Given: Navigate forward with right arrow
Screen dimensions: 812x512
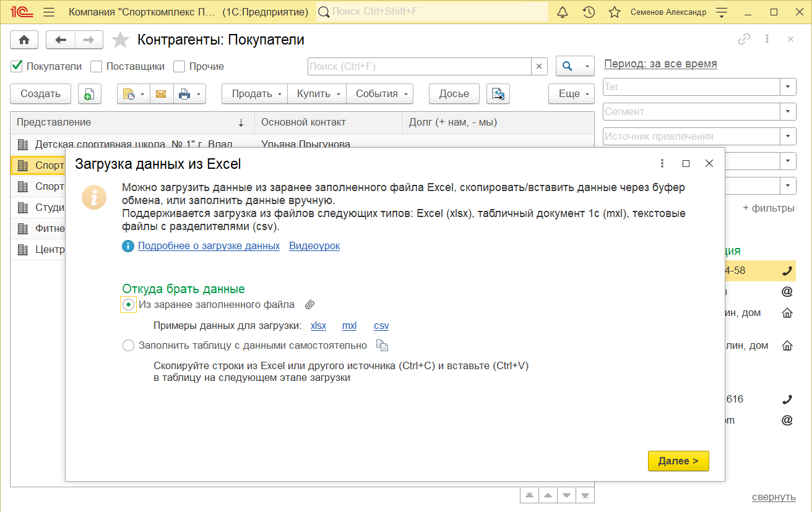Looking at the screenshot, I should [89, 40].
